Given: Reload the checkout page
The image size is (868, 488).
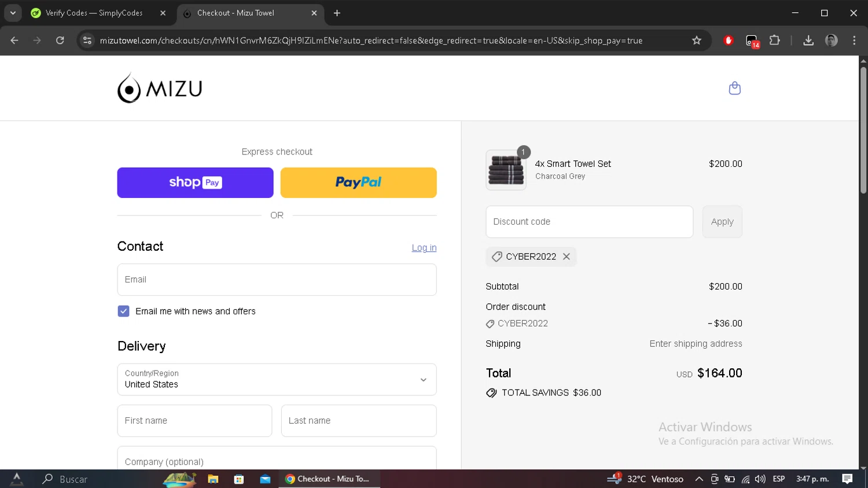Looking at the screenshot, I should pos(60,41).
